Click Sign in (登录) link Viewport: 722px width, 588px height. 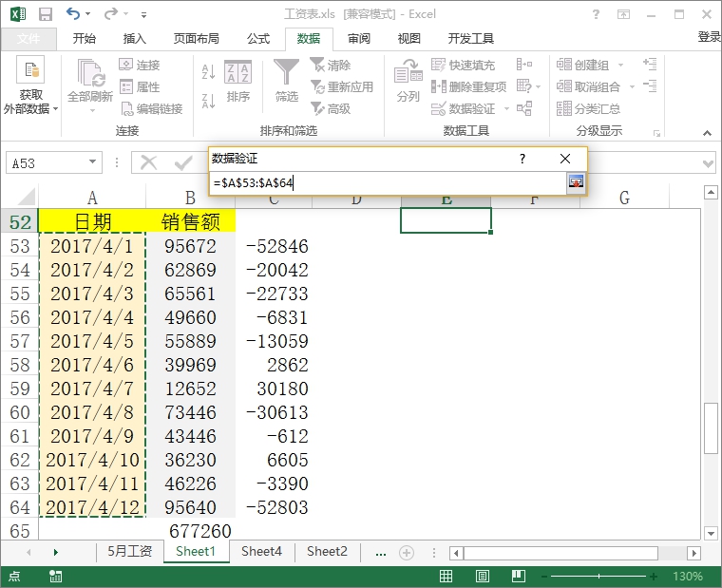coord(709,37)
